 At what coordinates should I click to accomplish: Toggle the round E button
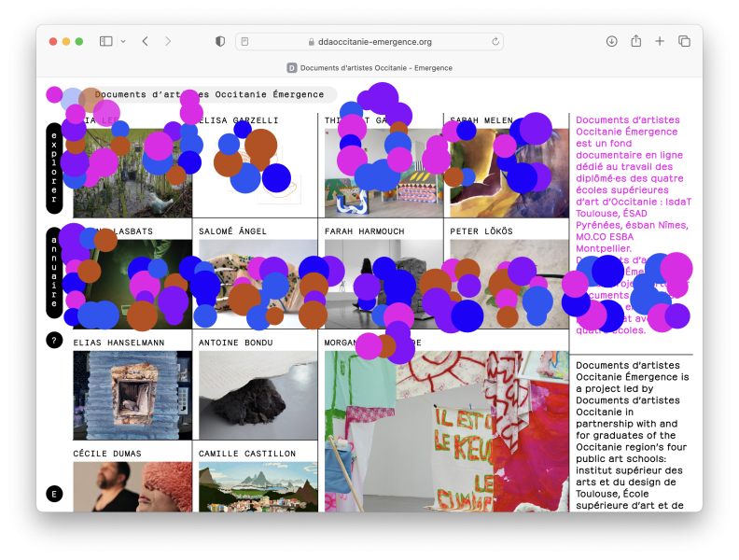[54, 494]
